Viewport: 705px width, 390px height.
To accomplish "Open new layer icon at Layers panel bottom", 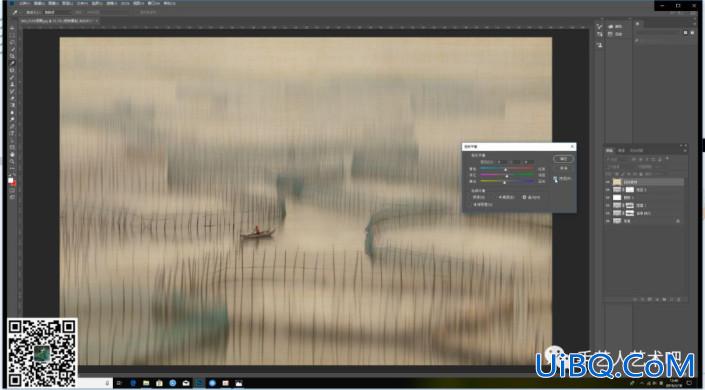I will [672, 299].
